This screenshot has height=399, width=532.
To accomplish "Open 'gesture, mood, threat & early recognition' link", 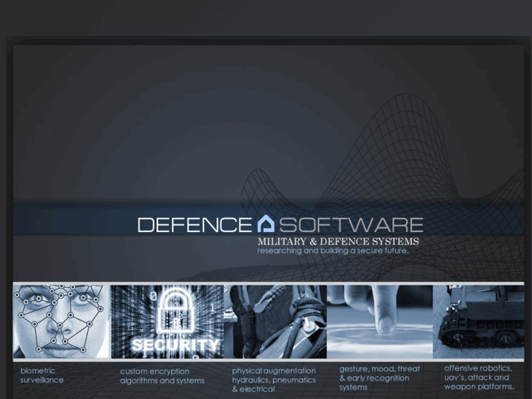I will pyautogui.click(x=379, y=378).
